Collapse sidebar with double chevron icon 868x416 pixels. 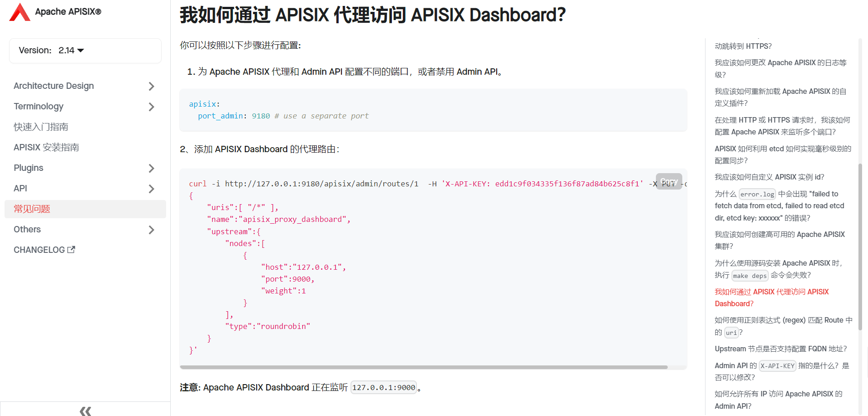(85, 411)
